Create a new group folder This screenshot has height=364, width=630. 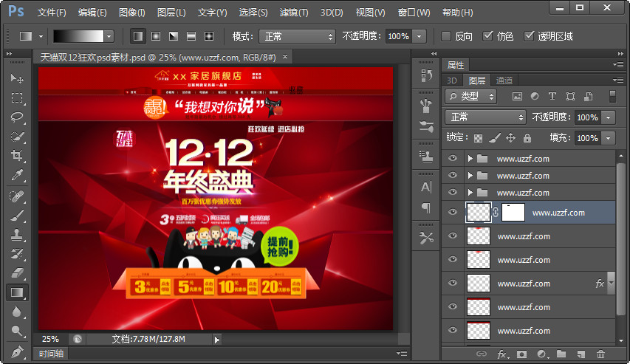561,354
